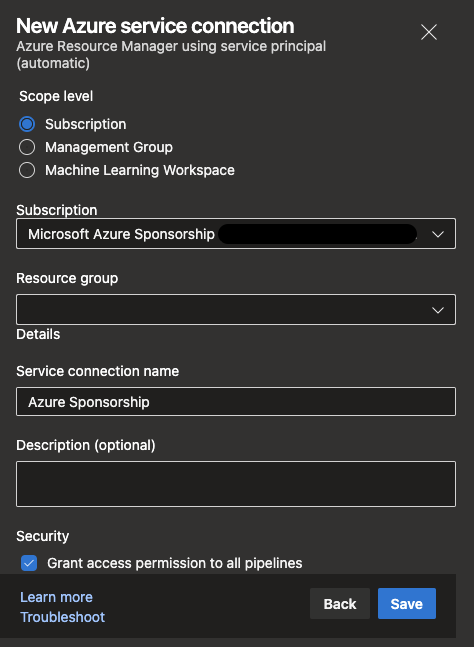Select the Management Group scope level
The image size is (474, 647).
27,147
